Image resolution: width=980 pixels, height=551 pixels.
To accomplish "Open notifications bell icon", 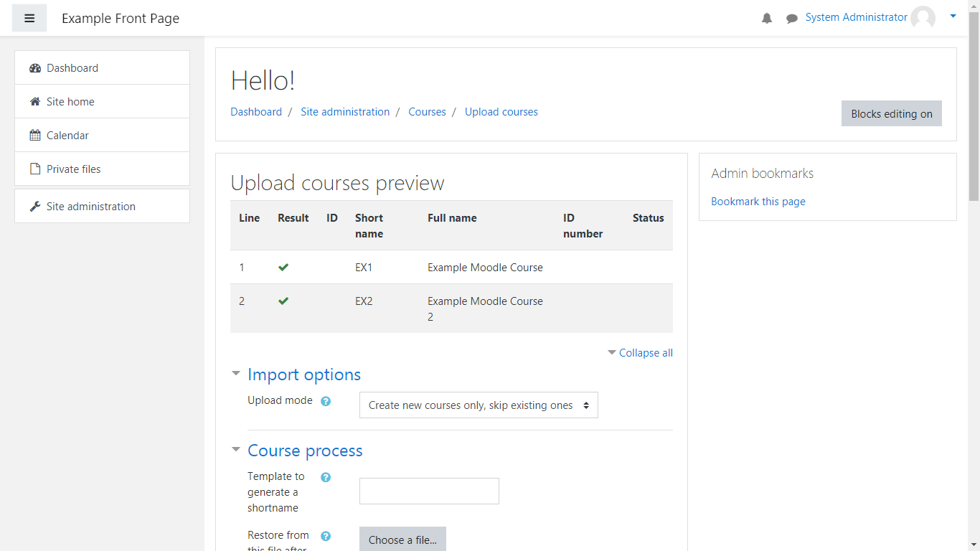I will point(767,18).
